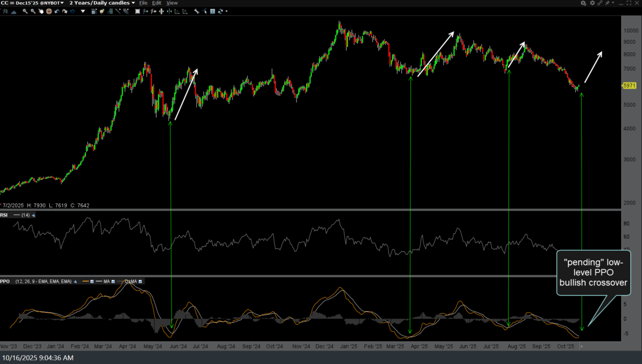642x364 pixels.
Task: Toggle the PPO orange line checkbox
Action: [x=93, y=282]
